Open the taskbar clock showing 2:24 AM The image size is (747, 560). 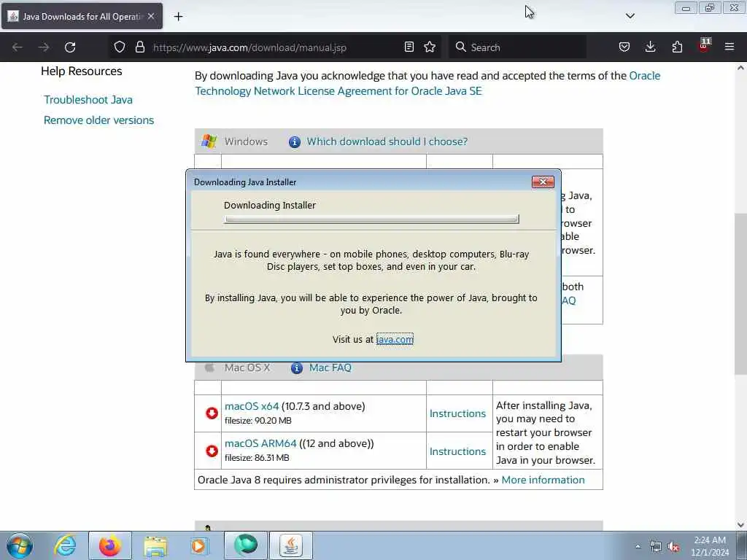(x=710, y=546)
